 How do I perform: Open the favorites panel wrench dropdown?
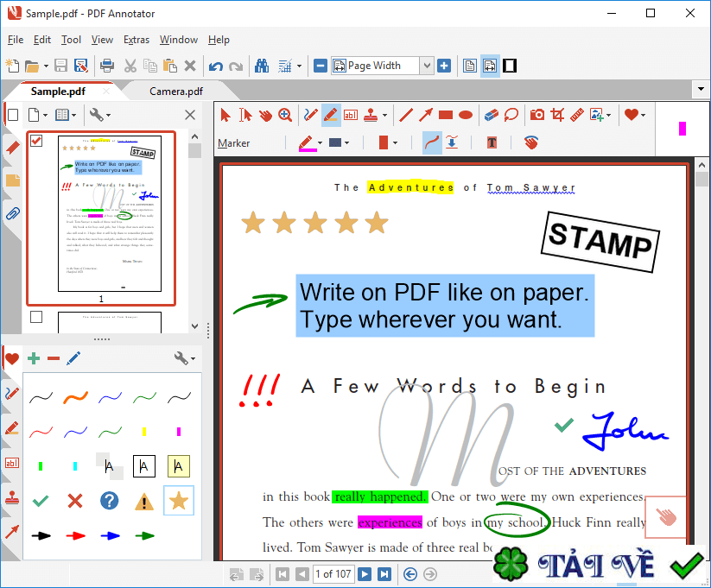coord(185,358)
